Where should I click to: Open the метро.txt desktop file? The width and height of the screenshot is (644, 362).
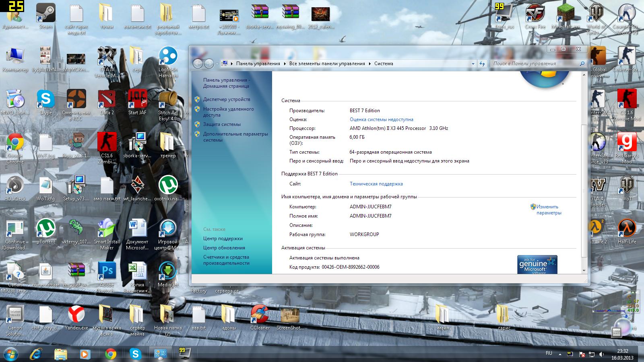pyautogui.click(x=198, y=16)
